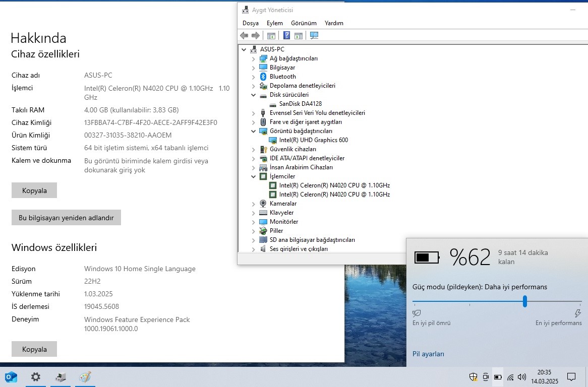Open Windows Security shield in the tray

click(473, 377)
